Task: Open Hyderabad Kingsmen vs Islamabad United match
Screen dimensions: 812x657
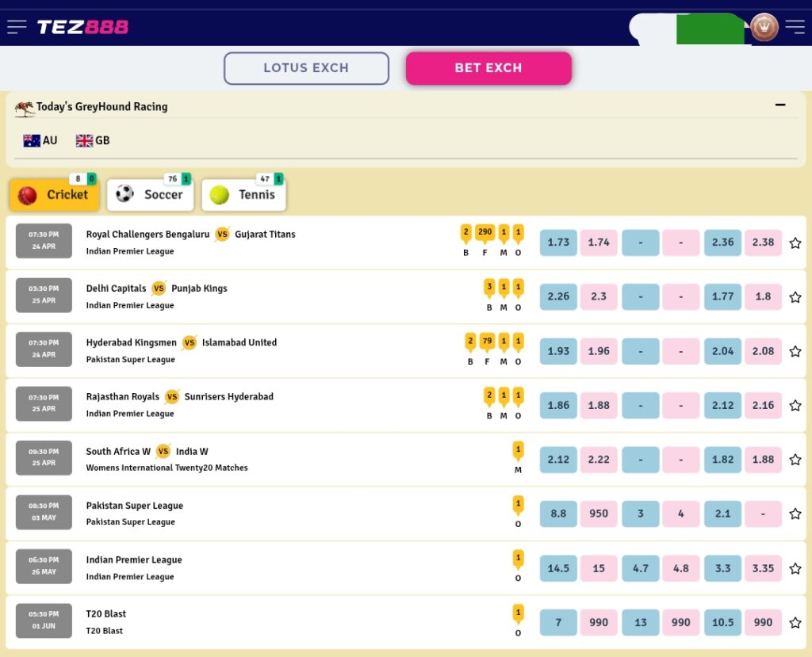Action: [182, 343]
